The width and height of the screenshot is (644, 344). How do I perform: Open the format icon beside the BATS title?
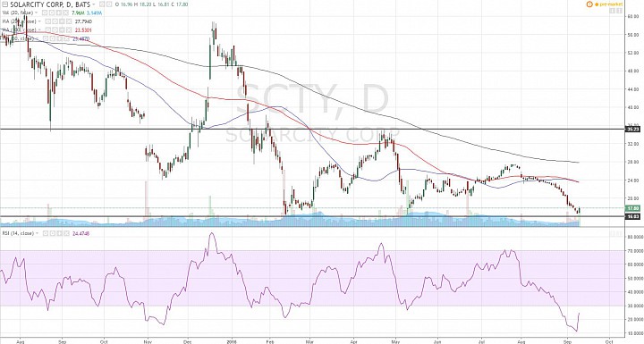pyautogui.click(x=109, y=4)
